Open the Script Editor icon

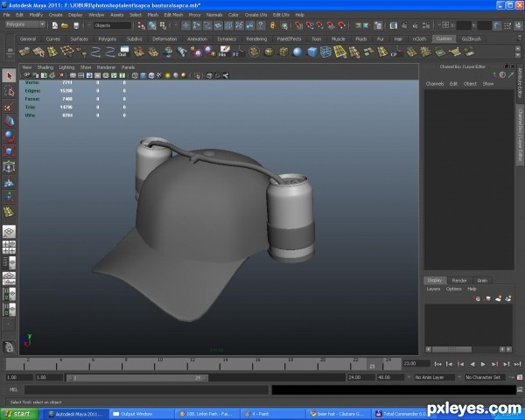click(520, 389)
